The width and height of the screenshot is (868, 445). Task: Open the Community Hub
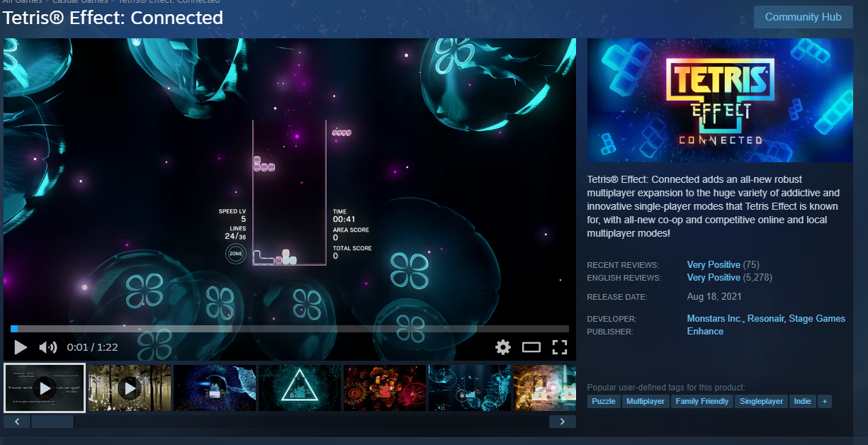tap(804, 17)
